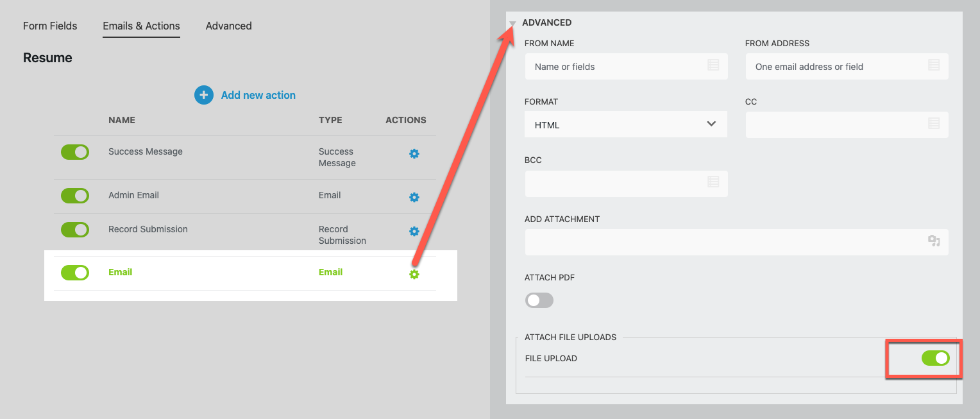
Task: Switch to the Form Fields tab
Action: coord(50,26)
